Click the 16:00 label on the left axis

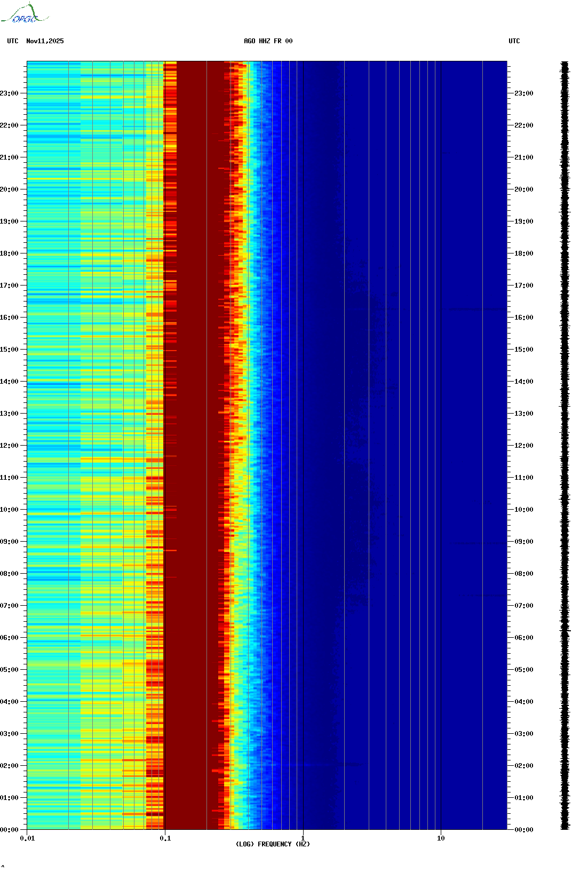pyautogui.click(x=9, y=318)
